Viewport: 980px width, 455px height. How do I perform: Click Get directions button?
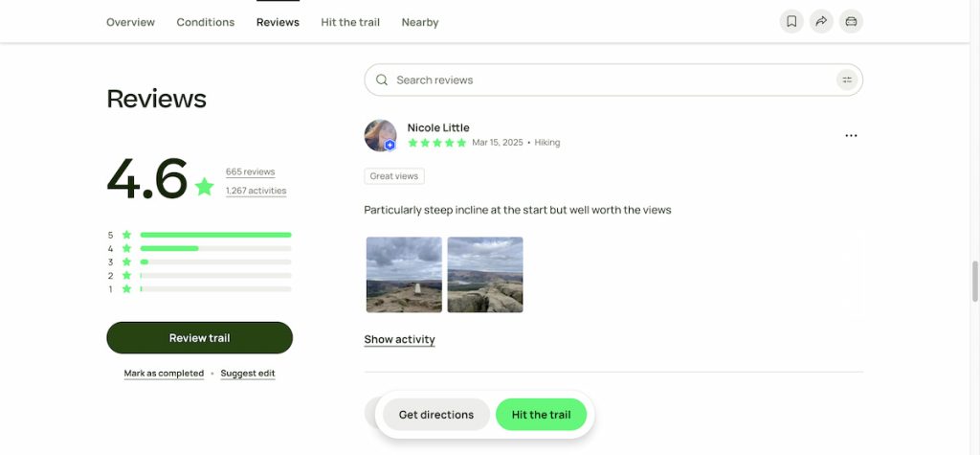[436, 415]
